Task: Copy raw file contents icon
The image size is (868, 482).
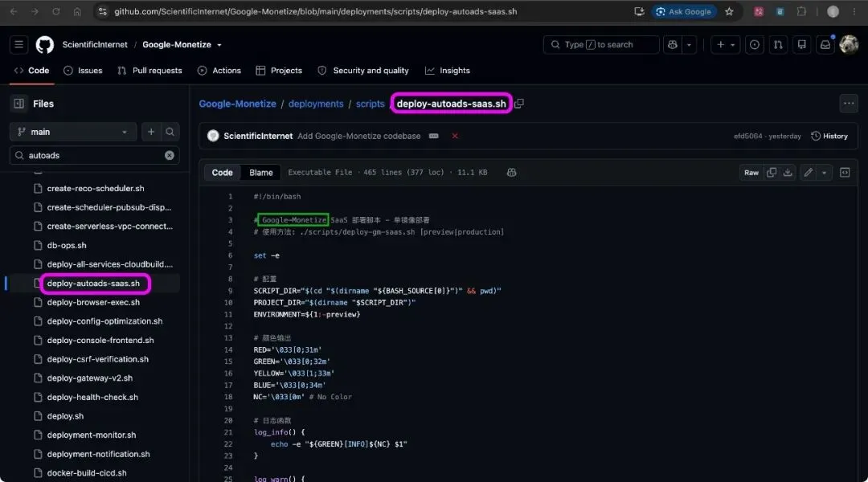Action: tap(771, 173)
